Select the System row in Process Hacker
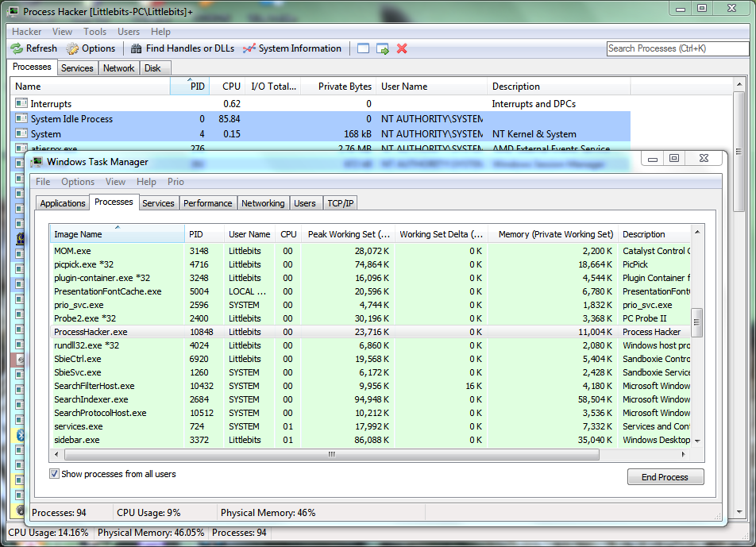Screen dimensions: 756x547 coord(320,133)
